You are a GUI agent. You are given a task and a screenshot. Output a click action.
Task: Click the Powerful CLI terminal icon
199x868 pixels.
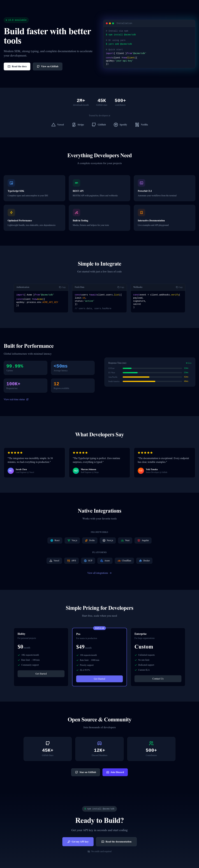tap(141, 183)
